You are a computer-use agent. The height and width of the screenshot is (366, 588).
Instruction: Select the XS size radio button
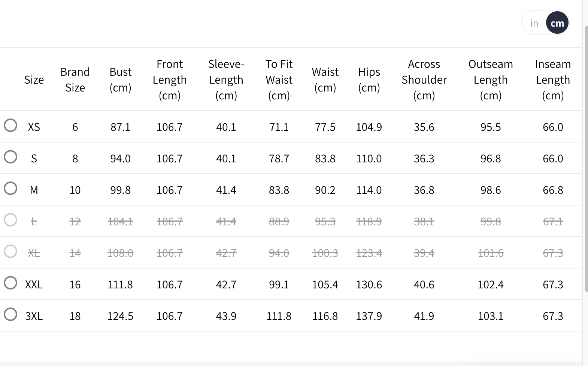tap(10, 125)
